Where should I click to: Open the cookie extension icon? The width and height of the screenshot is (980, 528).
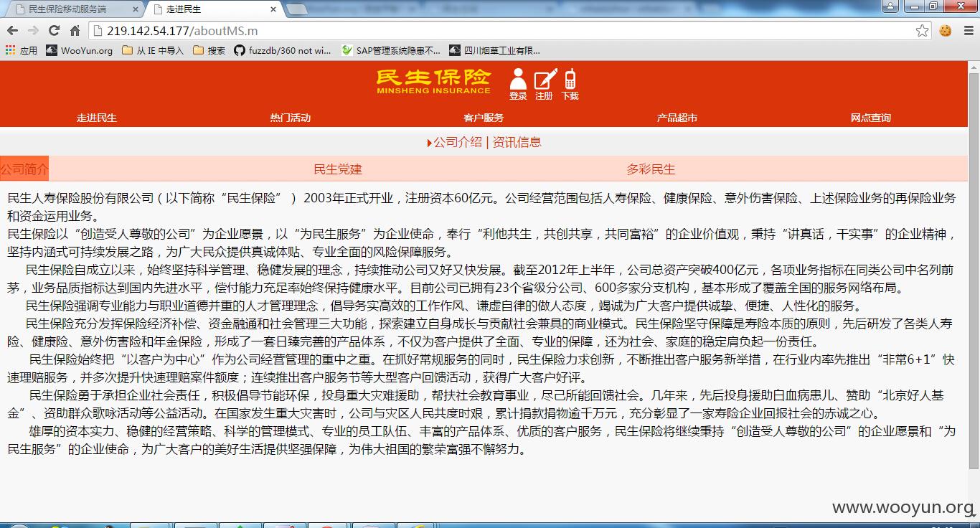point(946,31)
